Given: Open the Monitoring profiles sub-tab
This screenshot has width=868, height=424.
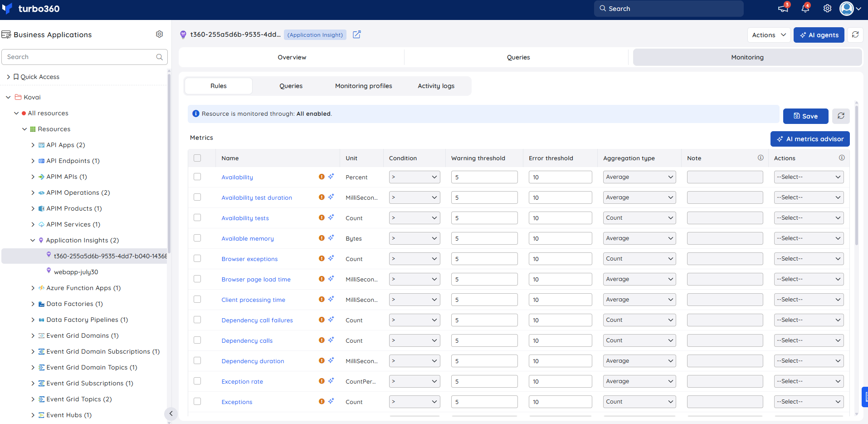Looking at the screenshot, I should (x=363, y=86).
